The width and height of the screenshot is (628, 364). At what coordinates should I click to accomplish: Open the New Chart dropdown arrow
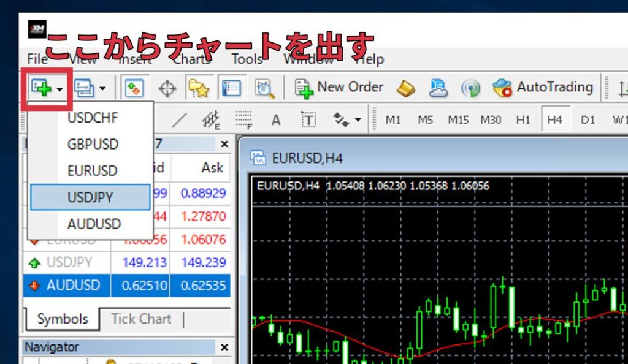pyautogui.click(x=59, y=89)
